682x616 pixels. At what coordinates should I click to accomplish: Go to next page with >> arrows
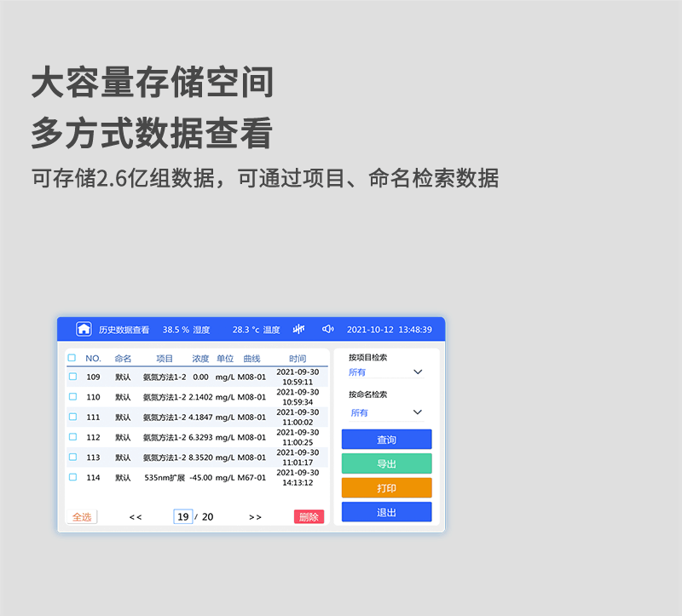tap(255, 517)
